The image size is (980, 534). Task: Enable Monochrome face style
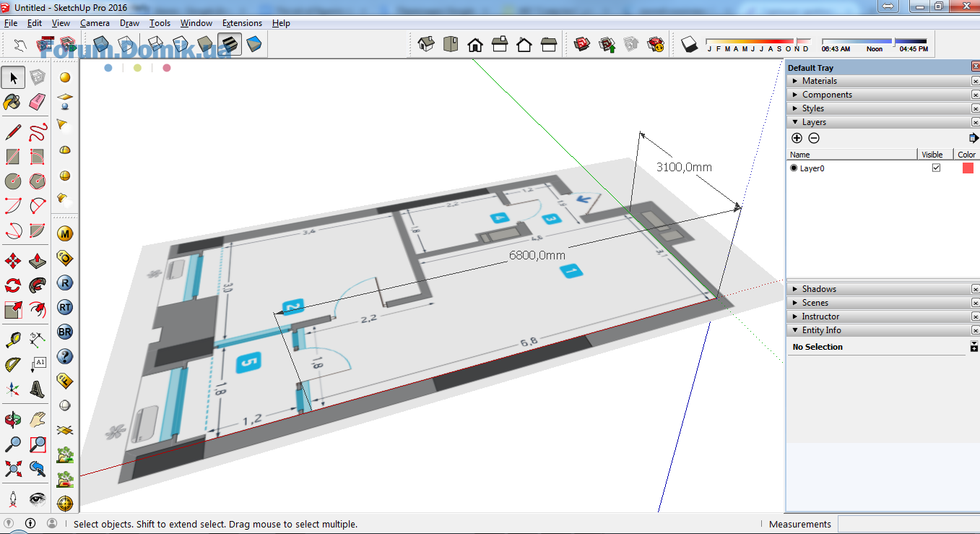[254, 44]
